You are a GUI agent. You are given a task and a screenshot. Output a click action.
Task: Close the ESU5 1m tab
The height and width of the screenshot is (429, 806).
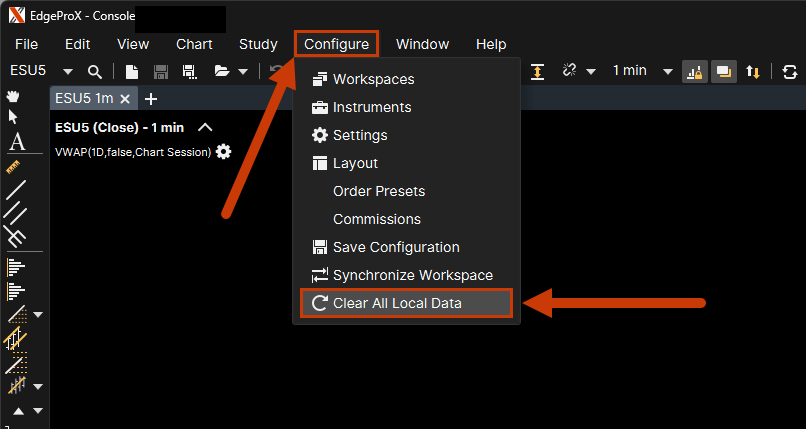pos(125,99)
